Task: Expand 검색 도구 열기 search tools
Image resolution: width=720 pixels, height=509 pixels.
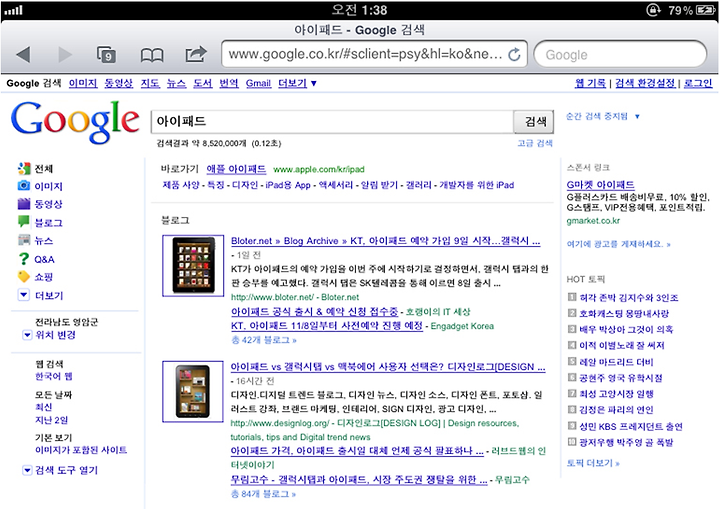Action: tap(27, 470)
